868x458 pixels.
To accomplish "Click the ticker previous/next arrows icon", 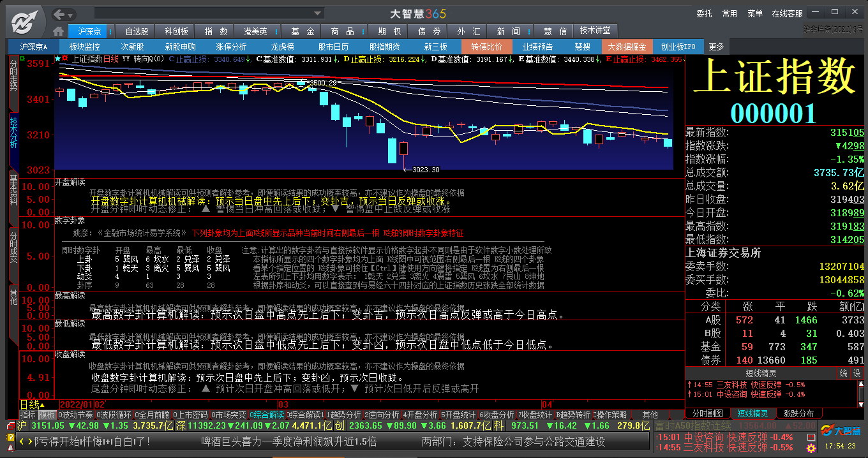I will pos(26,441).
